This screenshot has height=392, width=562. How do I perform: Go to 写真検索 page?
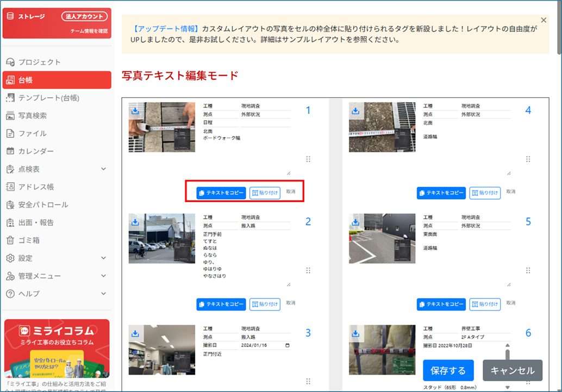point(57,116)
